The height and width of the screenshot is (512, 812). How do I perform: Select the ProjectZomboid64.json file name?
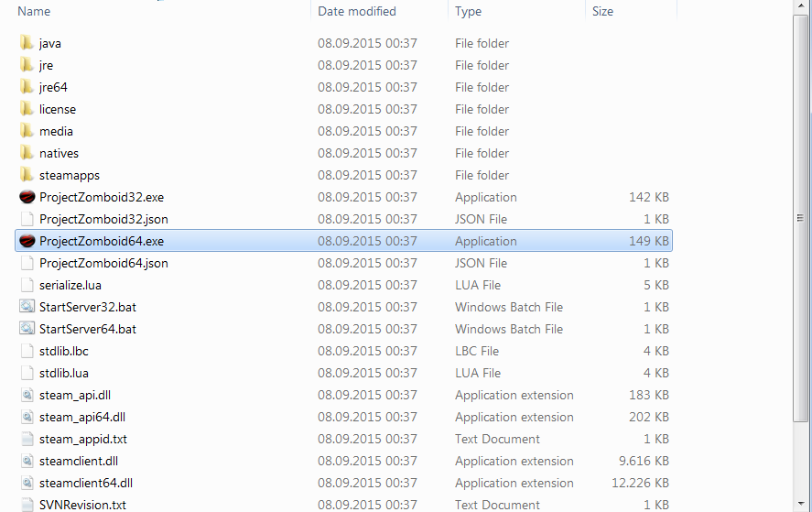click(103, 263)
